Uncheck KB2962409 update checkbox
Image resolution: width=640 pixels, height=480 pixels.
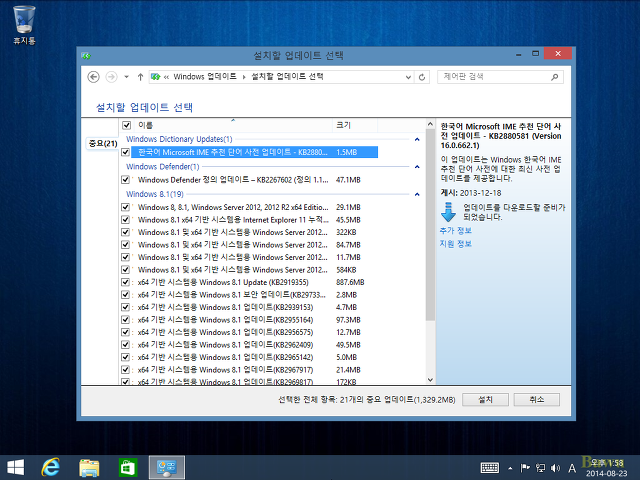pyautogui.click(x=125, y=345)
